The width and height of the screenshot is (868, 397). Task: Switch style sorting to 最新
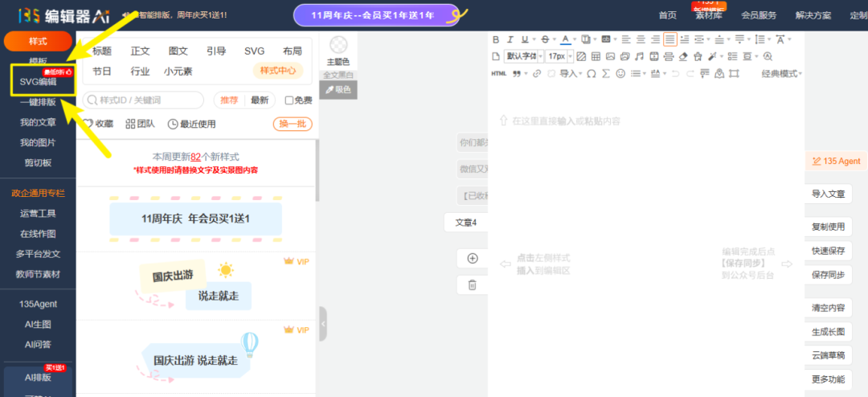pos(259,100)
